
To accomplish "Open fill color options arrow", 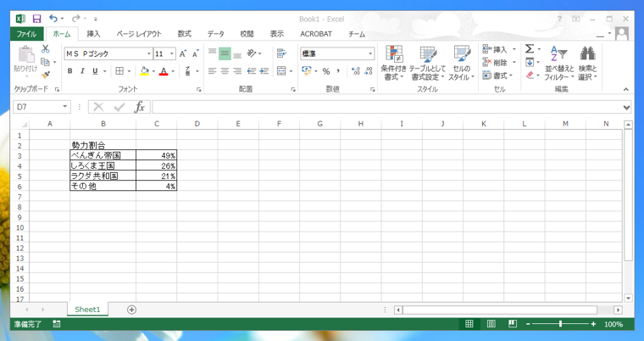I will [x=153, y=71].
